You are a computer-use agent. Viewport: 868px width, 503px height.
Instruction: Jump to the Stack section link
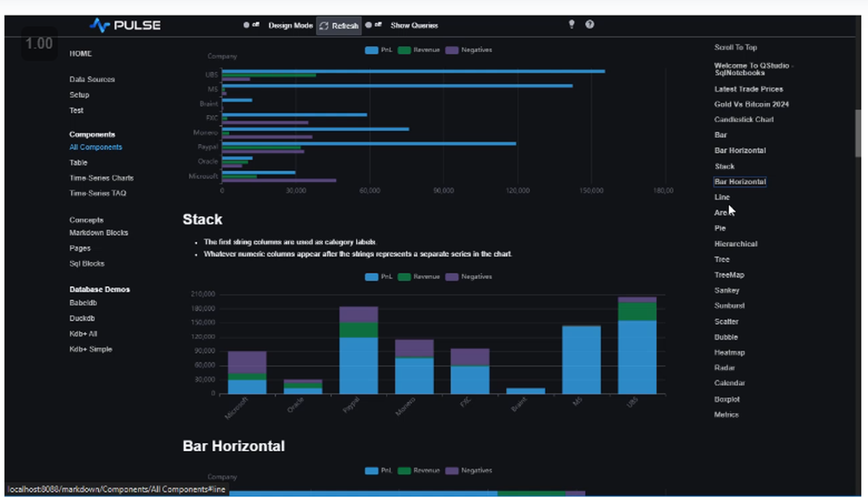tap(724, 167)
